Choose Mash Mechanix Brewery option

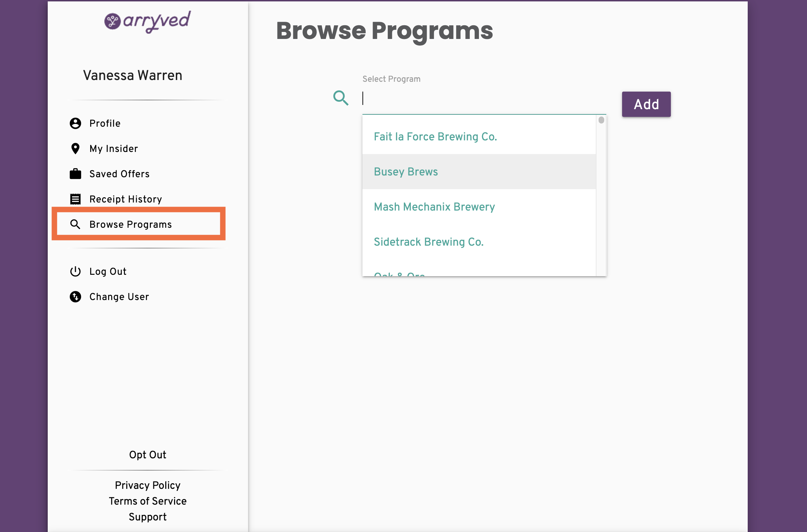click(x=479, y=207)
